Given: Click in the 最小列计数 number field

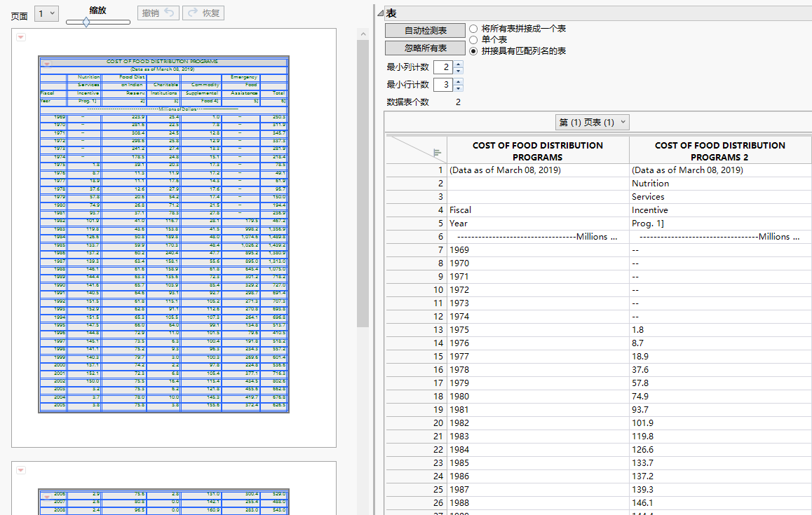Looking at the screenshot, I should [x=443, y=67].
